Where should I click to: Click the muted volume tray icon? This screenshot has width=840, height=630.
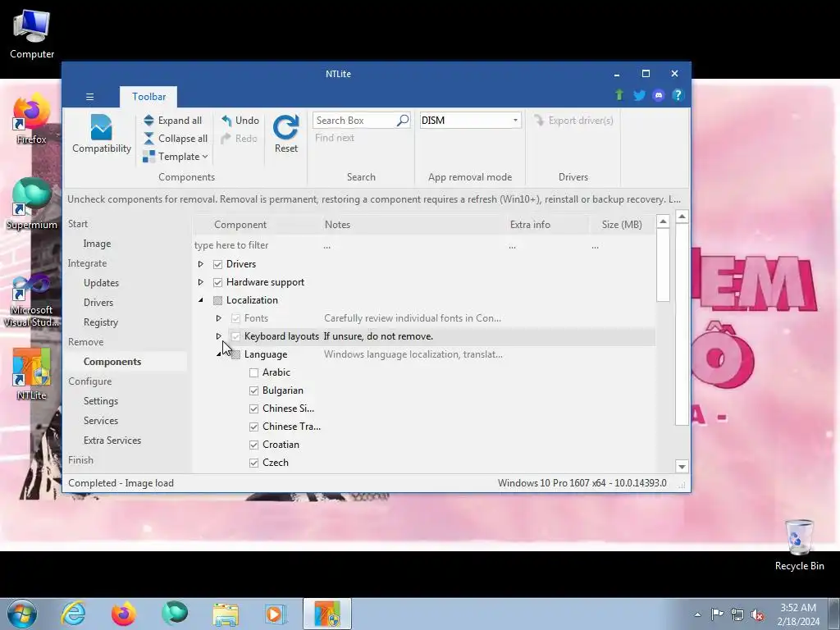757,614
